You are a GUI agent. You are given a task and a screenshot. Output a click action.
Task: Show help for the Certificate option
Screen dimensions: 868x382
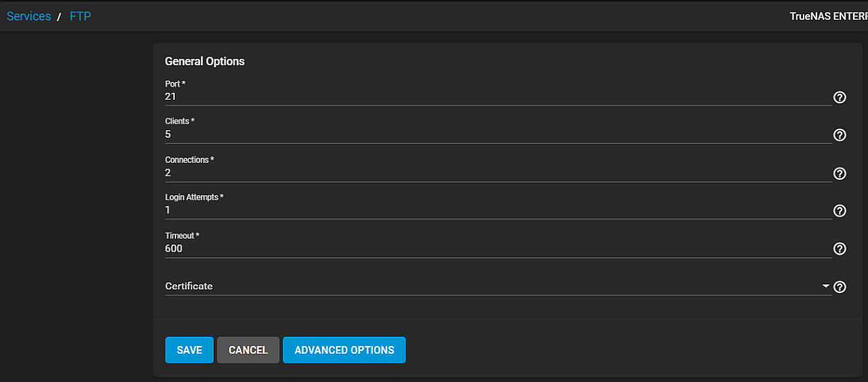(840, 287)
